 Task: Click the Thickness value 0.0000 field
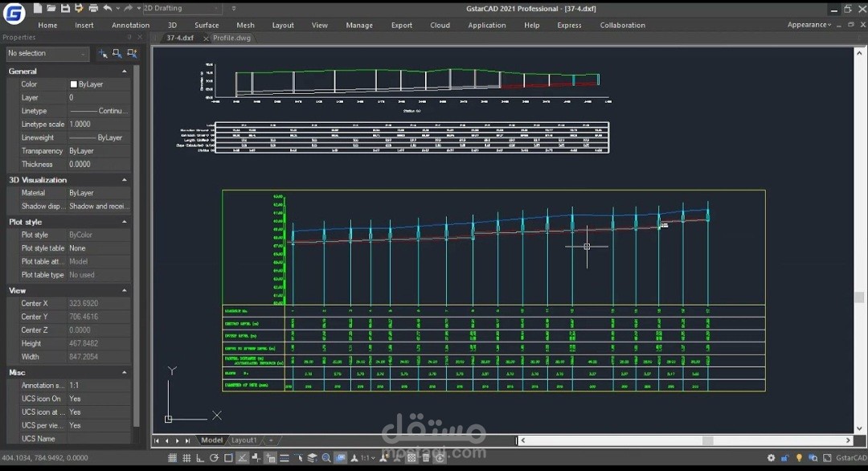click(99, 164)
